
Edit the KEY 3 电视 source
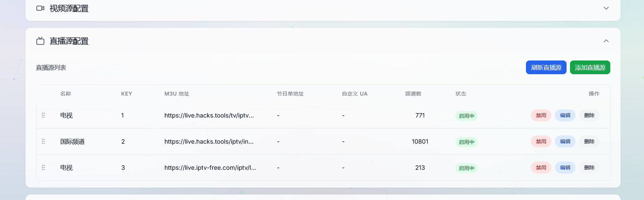565,168
